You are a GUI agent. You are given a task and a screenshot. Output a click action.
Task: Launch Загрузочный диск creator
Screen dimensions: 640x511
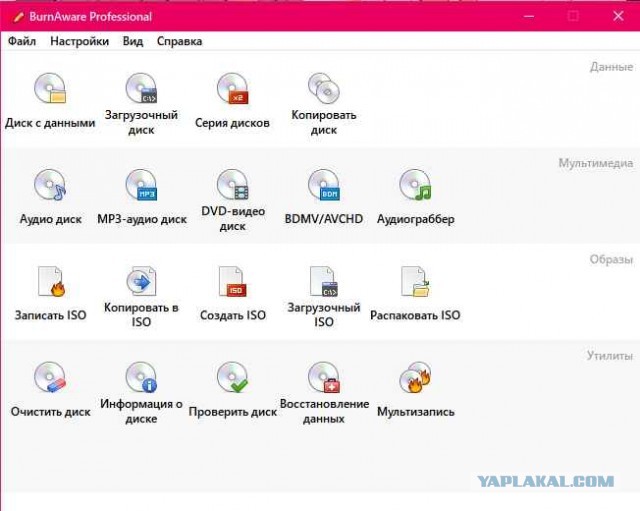tap(141, 104)
